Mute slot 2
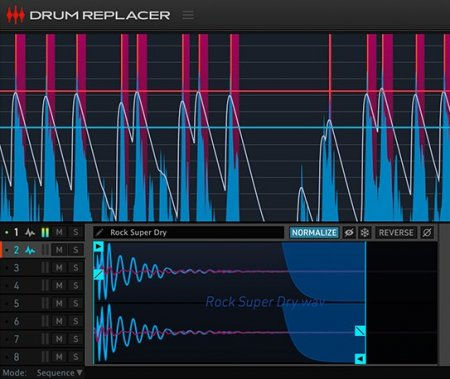The width and height of the screenshot is (450, 379). click(59, 250)
